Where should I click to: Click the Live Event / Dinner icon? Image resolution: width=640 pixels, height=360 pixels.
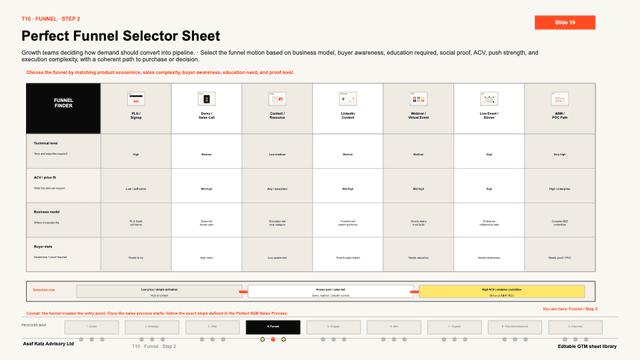(x=489, y=99)
